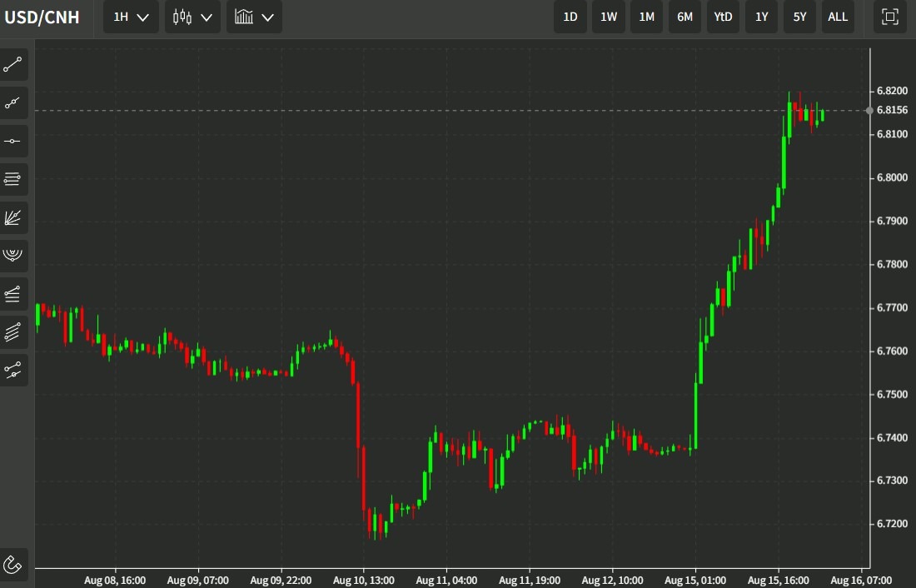
Task: Open the candlestick chart type dropdown
Action: pos(193,17)
